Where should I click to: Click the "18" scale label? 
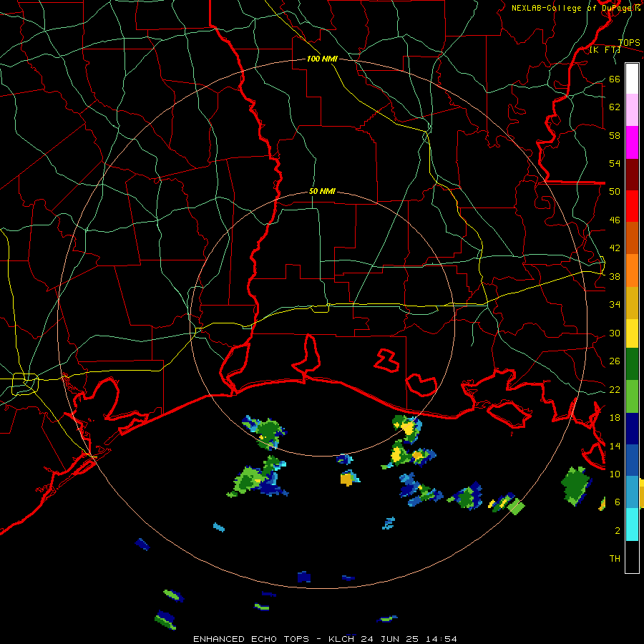point(615,418)
